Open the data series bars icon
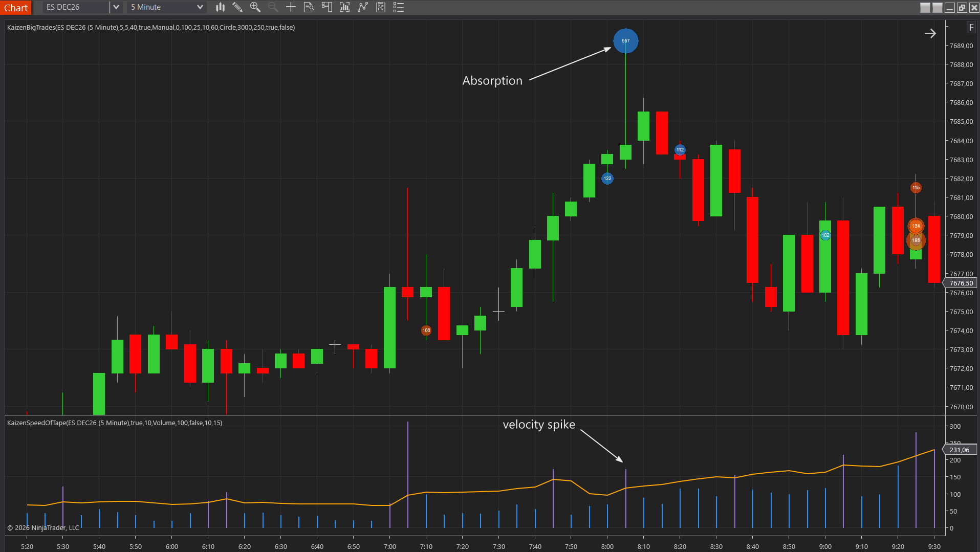The height and width of the screenshot is (552, 980). click(344, 7)
